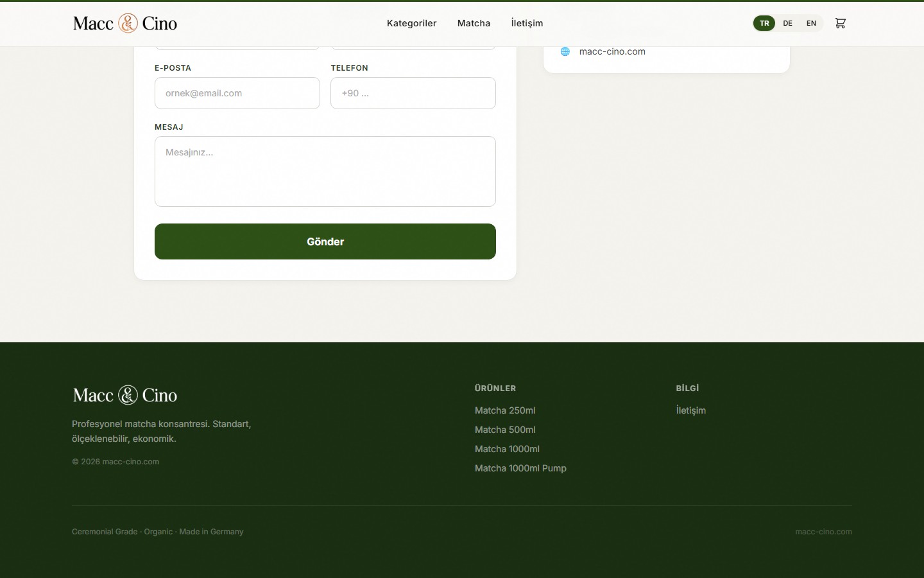The width and height of the screenshot is (924, 578).
Task: Open the Matcha 1000ml footer link
Action: (507, 449)
